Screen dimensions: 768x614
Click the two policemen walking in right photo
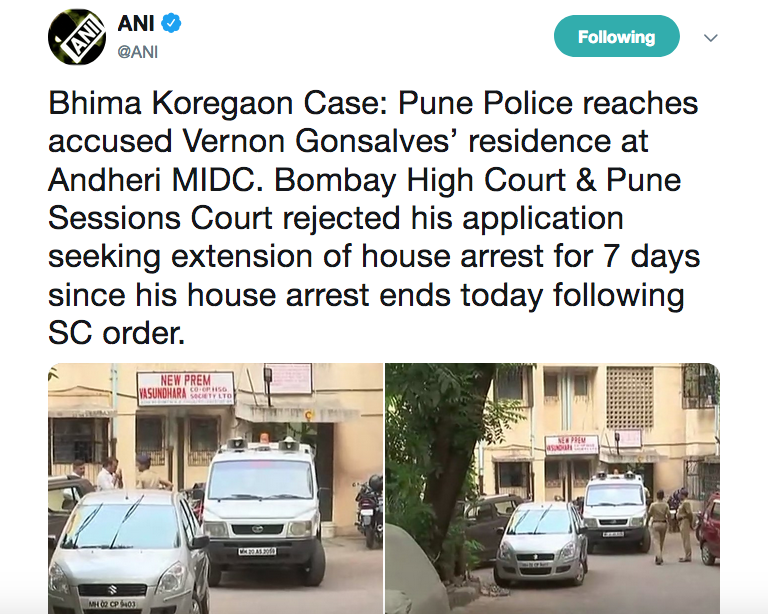click(671, 526)
